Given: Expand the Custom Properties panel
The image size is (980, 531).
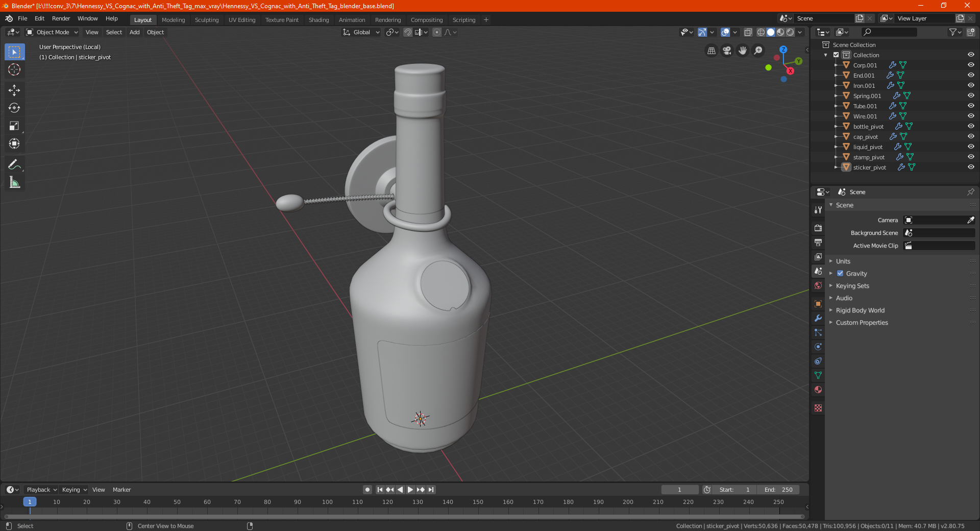Looking at the screenshot, I should [862, 322].
